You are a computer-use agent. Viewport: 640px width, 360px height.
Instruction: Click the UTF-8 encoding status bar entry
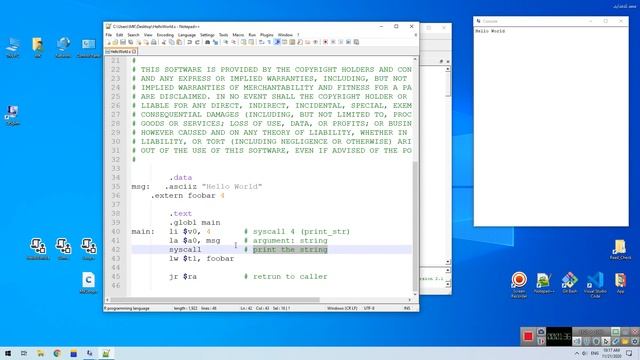[x=369, y=308]
